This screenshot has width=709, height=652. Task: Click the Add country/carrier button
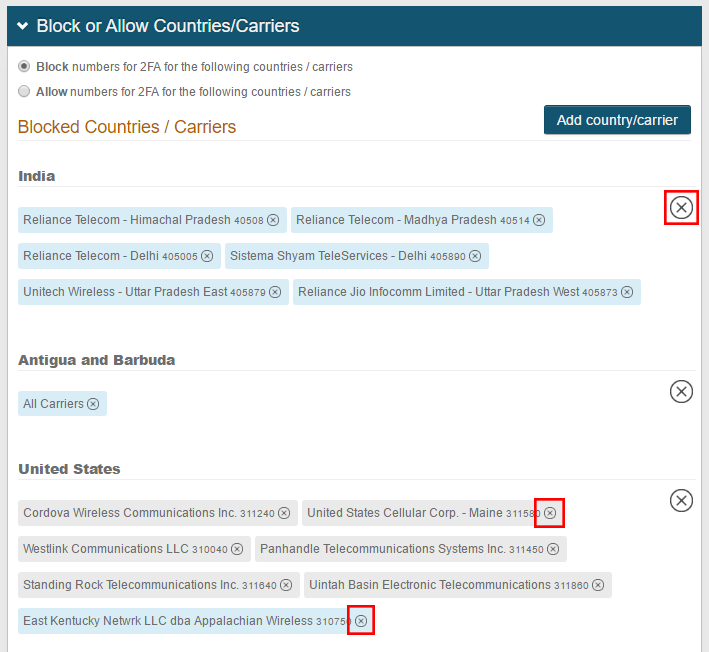coord(617,120)
